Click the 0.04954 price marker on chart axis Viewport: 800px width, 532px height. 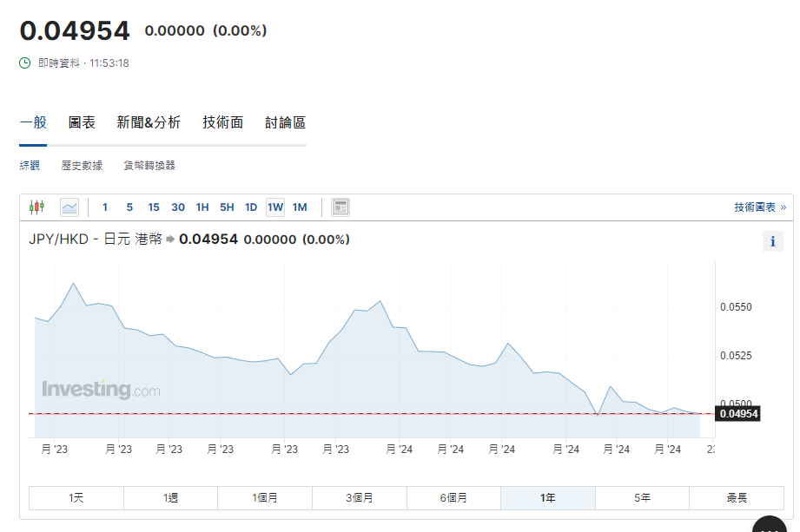(739, 414)
